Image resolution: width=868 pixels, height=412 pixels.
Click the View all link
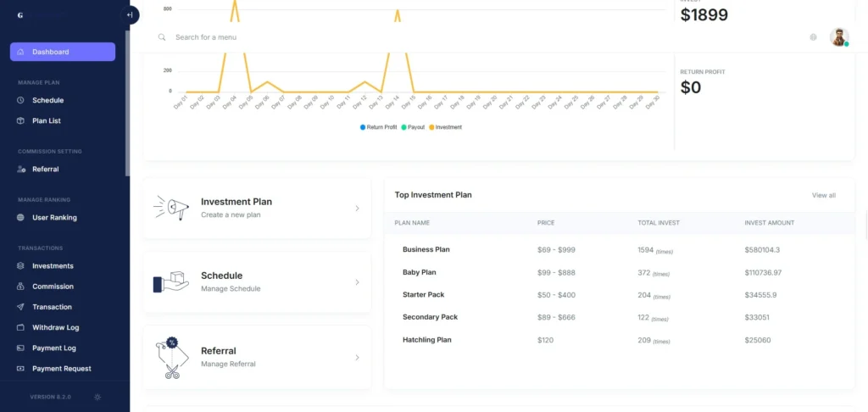824,196
